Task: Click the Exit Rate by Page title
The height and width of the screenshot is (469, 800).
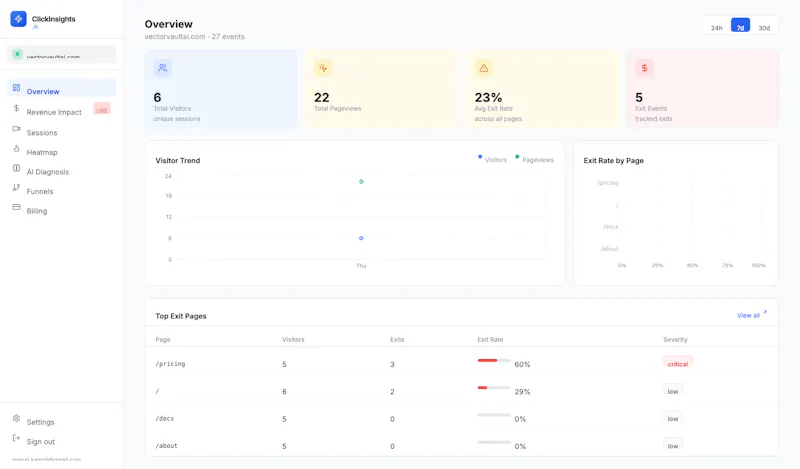Action: click(x=613, y=160)
